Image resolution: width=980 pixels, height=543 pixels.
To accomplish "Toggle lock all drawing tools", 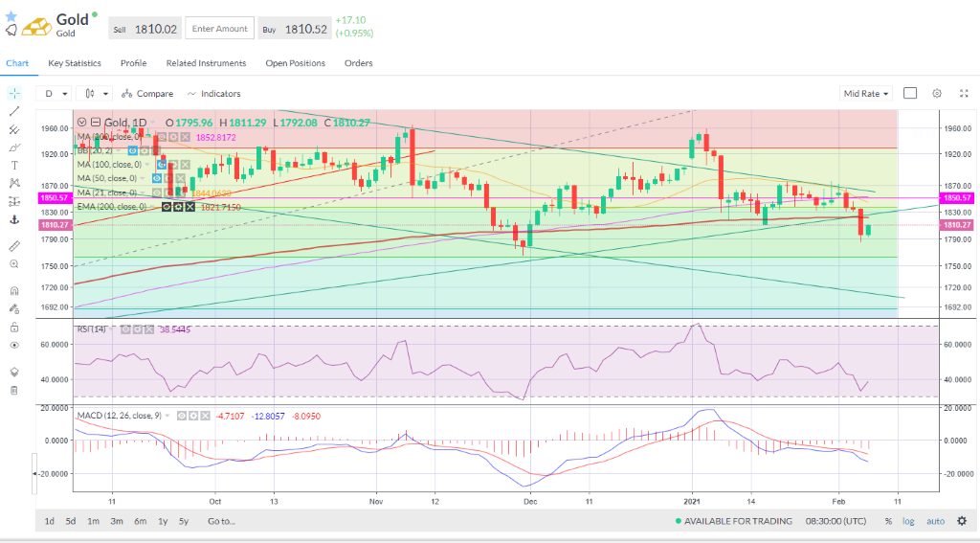I will click(14, 328).
